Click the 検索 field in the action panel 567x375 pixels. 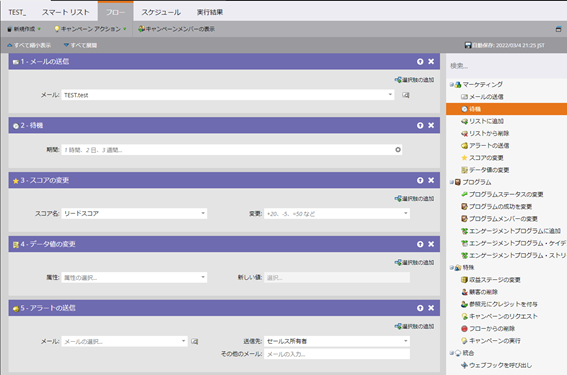pos(506,66)
